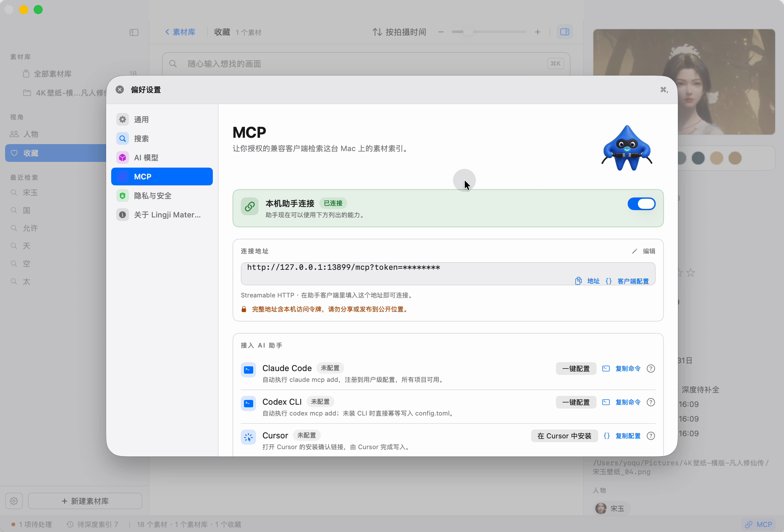Close the 偏好设置 dialog
Screen dimensions: 784x532
point(120,90)
